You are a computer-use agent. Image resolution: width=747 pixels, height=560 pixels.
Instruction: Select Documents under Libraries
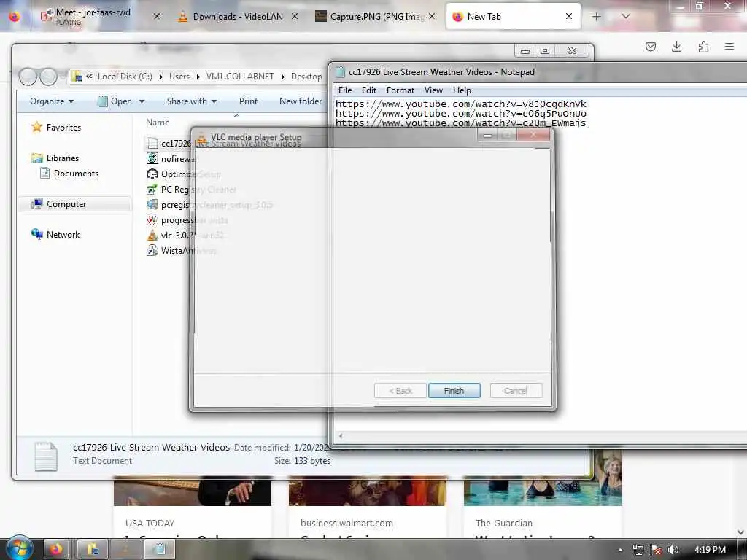pyautogui.click(x=76, y=174)
